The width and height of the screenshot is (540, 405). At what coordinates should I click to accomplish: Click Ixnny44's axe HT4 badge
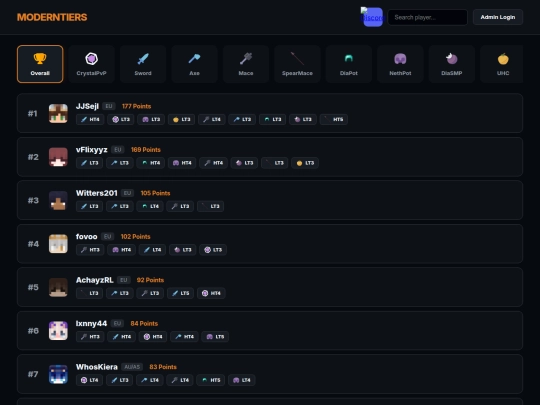[184, 336]
